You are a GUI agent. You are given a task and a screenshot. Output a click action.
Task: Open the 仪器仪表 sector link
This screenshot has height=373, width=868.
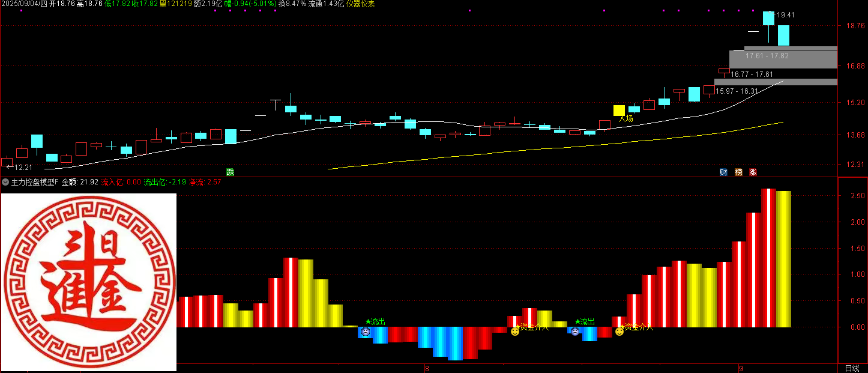361,4
